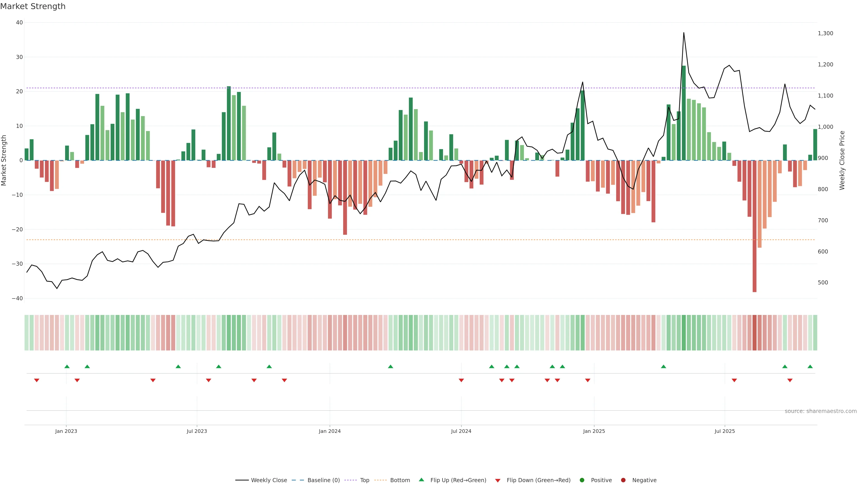Click the Market Strength left axis title
Image resolution: width=868 pixels, height=488 pixels.
pyautogui.click(x=4, y=160)
